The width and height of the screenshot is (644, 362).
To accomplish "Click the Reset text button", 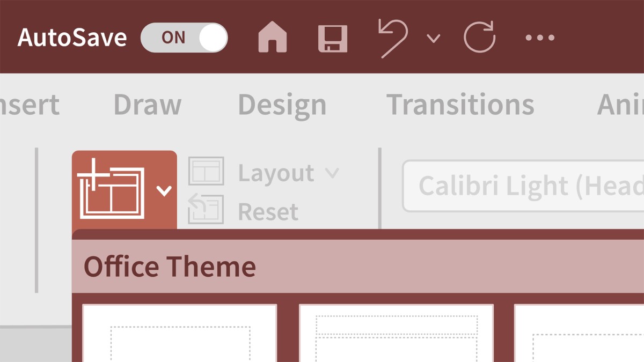I will pyautogui.click(x=268, y=212).
